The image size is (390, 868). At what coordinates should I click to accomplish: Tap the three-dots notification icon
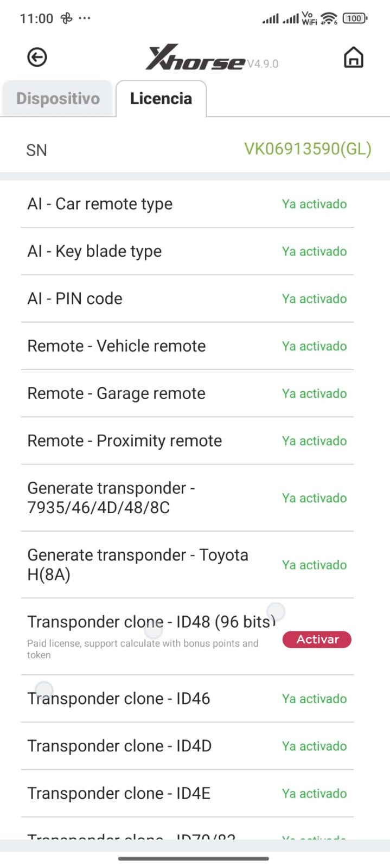[x=85, y=18]
